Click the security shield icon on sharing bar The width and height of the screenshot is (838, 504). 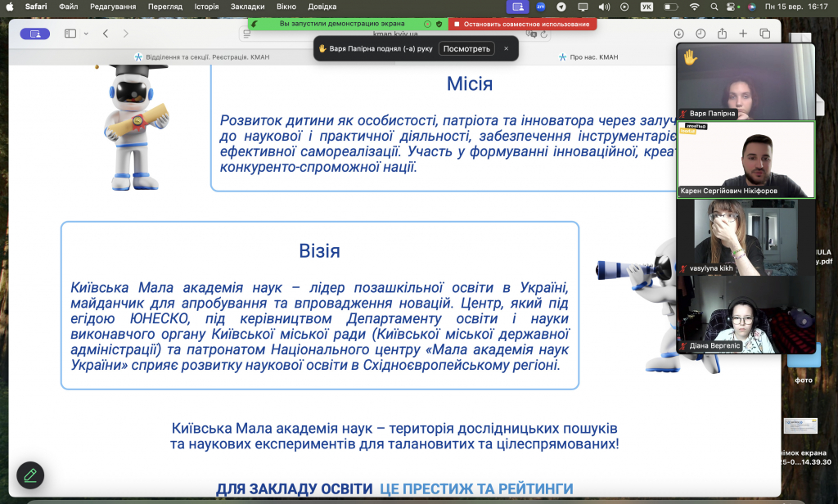[439, 24]
